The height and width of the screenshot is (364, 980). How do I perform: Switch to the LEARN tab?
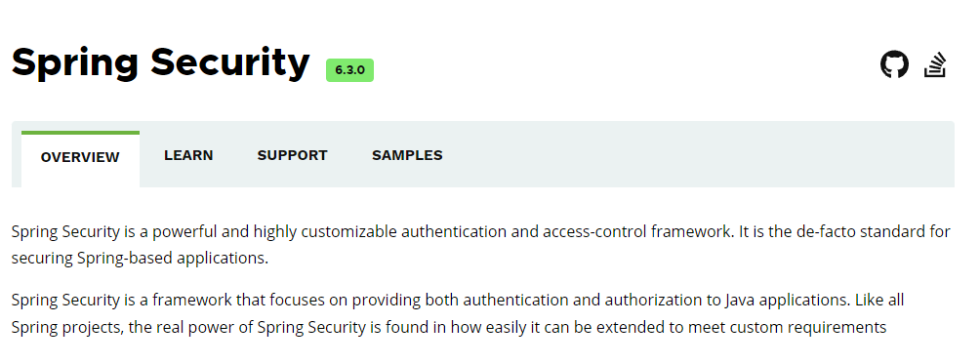[x=188, y=155]
